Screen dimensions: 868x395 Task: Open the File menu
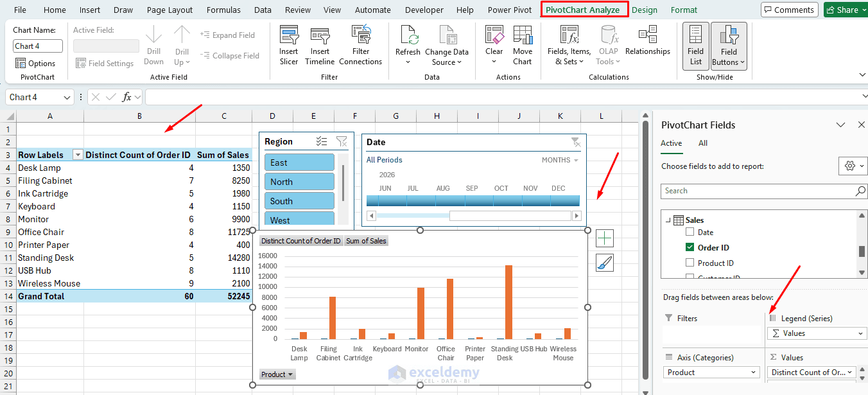(x=20, y=10)
